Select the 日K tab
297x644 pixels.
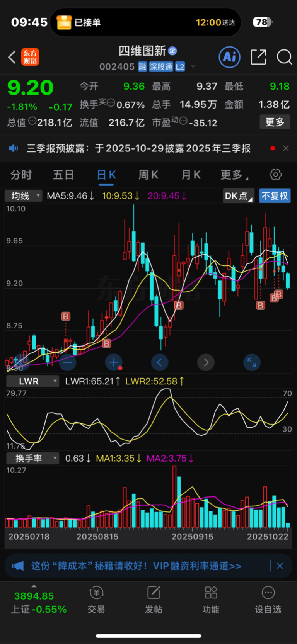tap(106, 175)
